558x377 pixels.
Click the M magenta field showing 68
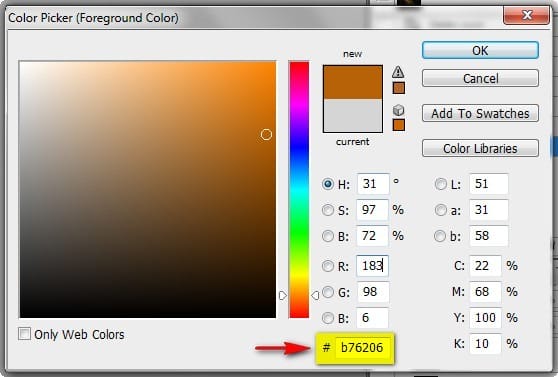485,292
